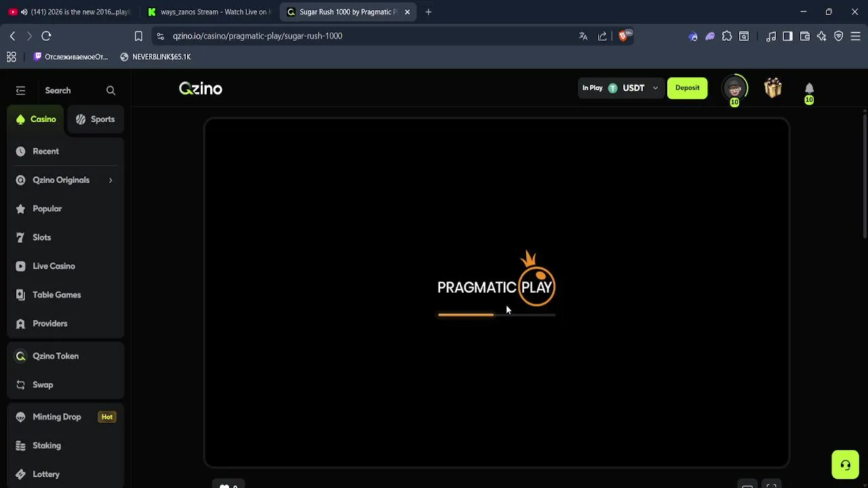Open the Qzino Token page
Image resolution: width=868 pixels, height=488 pixels.
66,356
